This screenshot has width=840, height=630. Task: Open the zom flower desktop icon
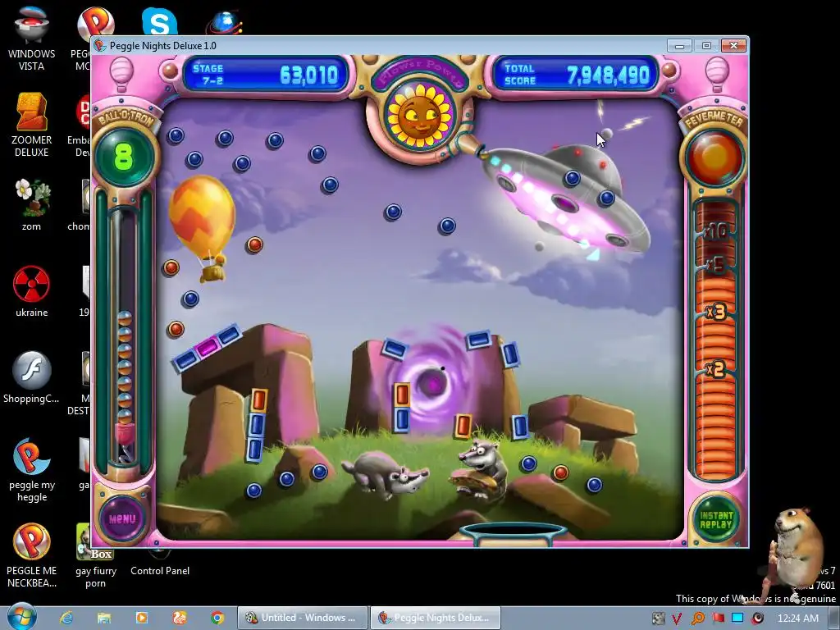point(32,204)
